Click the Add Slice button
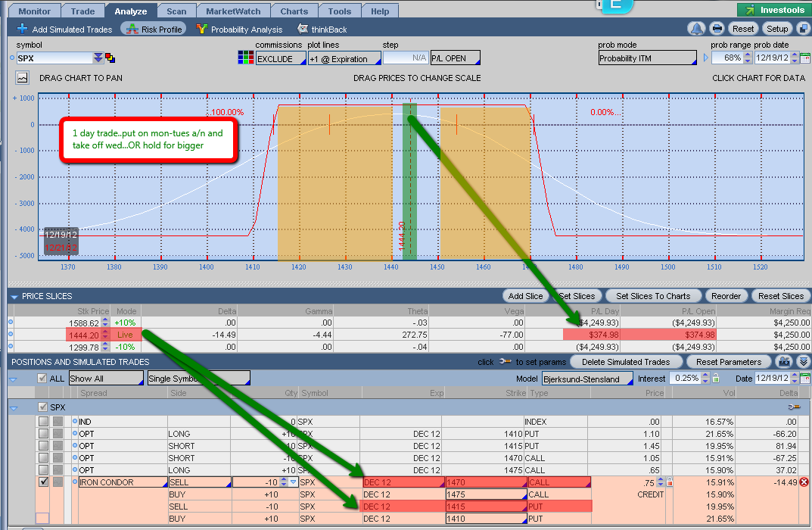The height and width of the screenshot is (530, 812). click(525, 296)
